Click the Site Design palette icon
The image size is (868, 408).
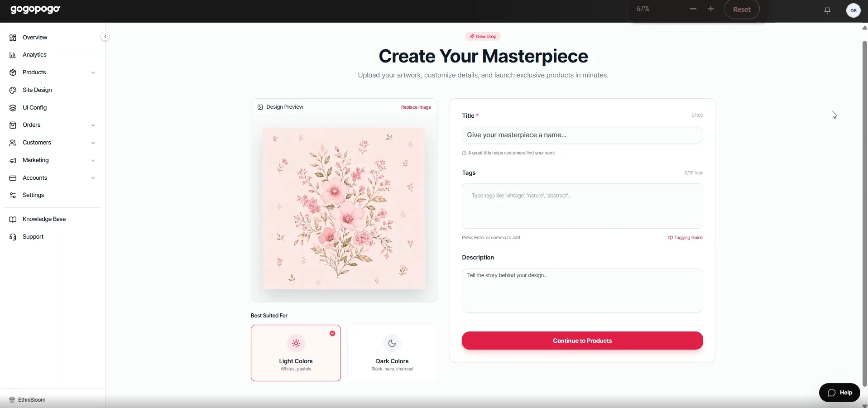[x=13, y=90]
